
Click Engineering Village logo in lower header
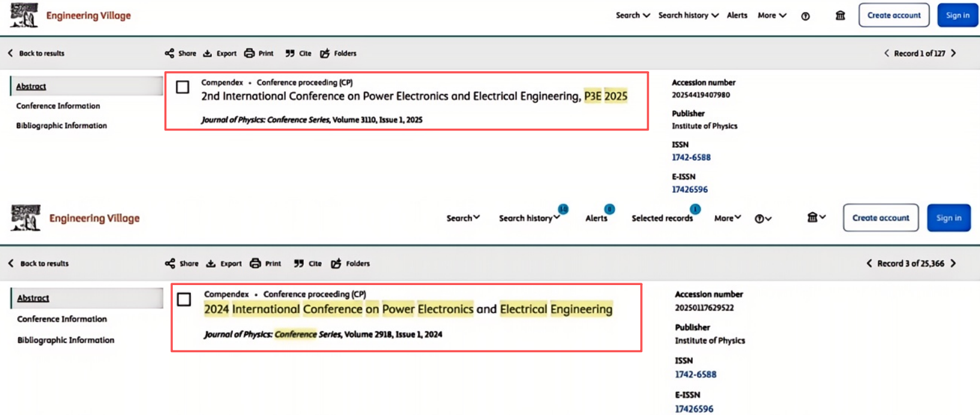(x=75, y=218)
